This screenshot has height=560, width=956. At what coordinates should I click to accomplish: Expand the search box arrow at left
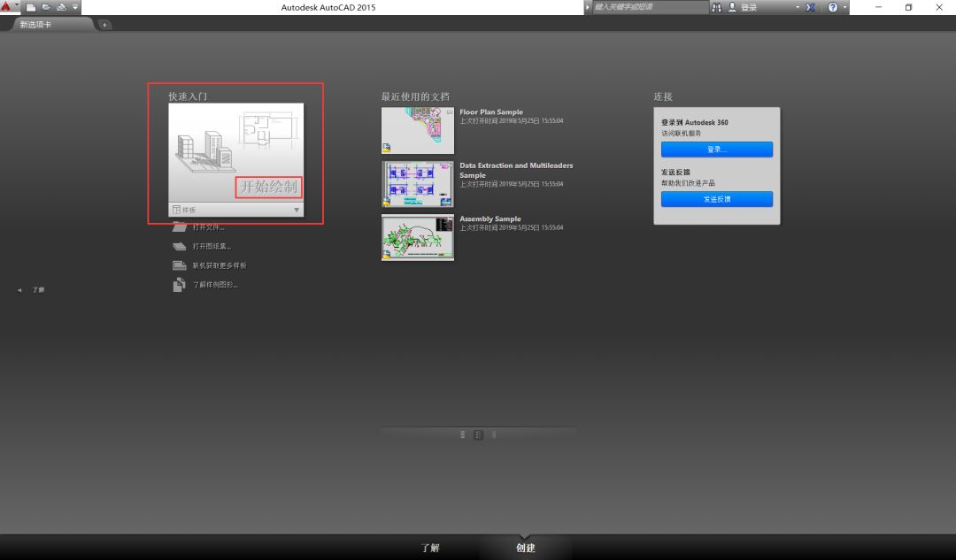[x=588, y=7]
